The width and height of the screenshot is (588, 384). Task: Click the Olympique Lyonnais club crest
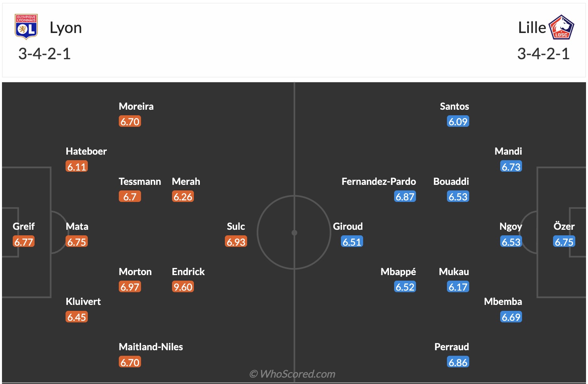click(x=26, y=27)
